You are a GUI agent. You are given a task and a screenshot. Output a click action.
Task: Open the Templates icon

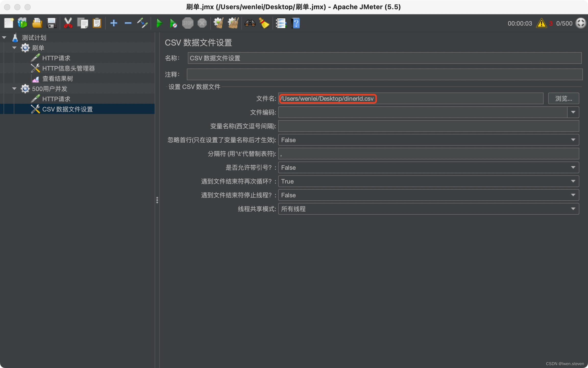click(22, 23)
